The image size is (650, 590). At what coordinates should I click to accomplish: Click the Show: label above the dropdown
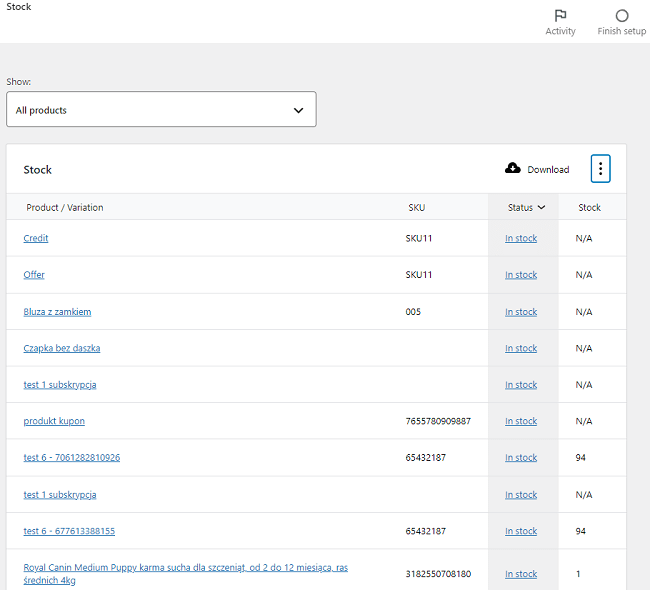[x=19, y=82]
